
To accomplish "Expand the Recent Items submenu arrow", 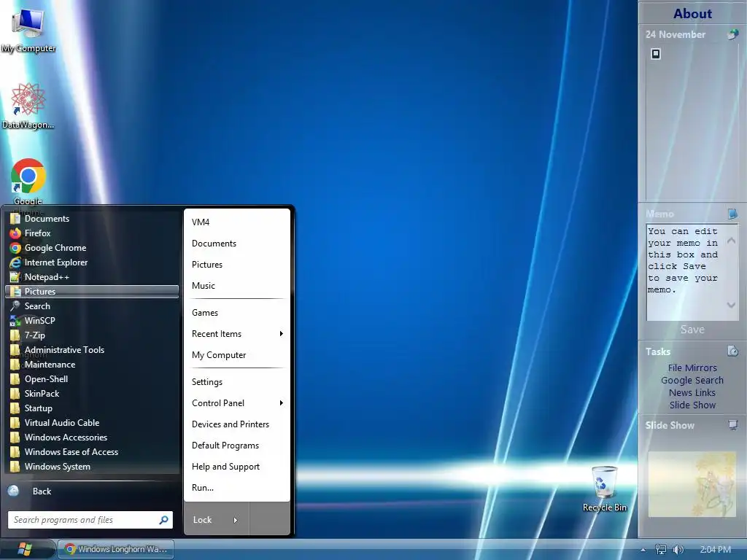I will pos(281,334).
